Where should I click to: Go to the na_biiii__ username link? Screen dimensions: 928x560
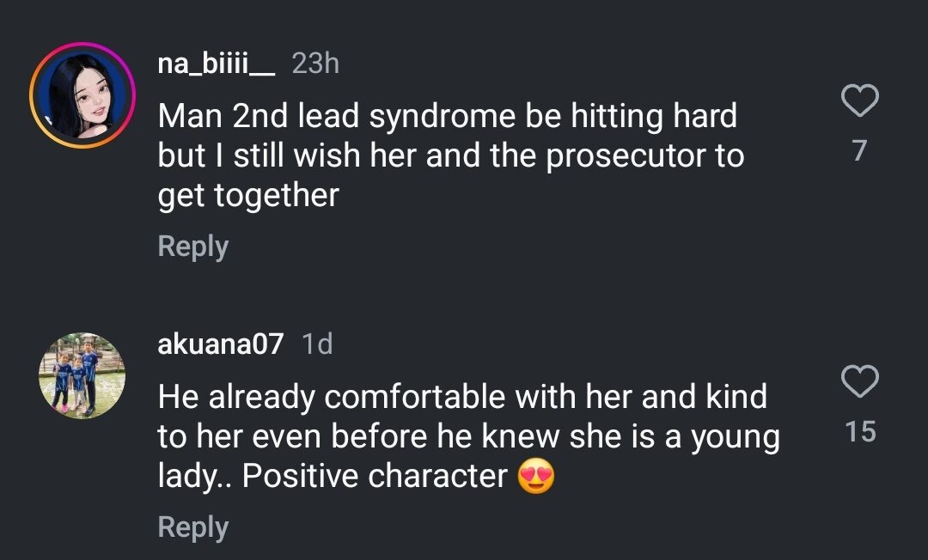(217, 64)
